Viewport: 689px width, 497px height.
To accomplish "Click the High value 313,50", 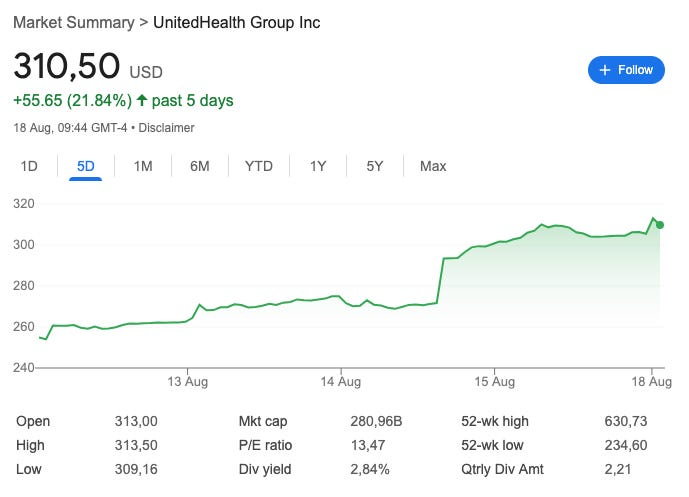I will [136, 445].
